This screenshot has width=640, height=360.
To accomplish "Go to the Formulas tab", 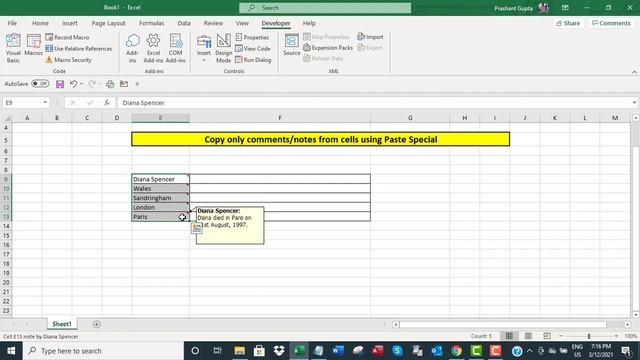I will click(151, 23).
